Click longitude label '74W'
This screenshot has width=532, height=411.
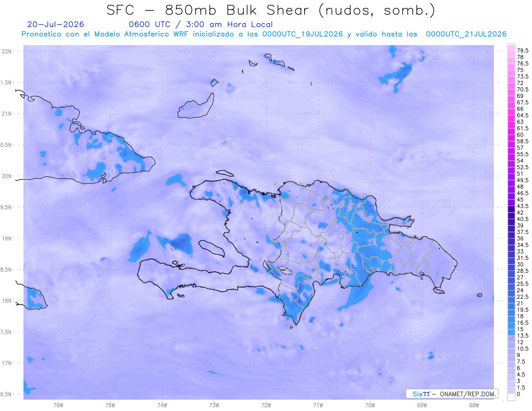(x=162, y=405)
